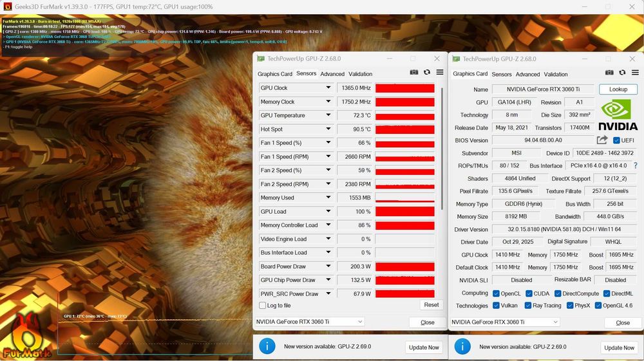Click the screenshot camera icon in Sensors window

point(414,72)
